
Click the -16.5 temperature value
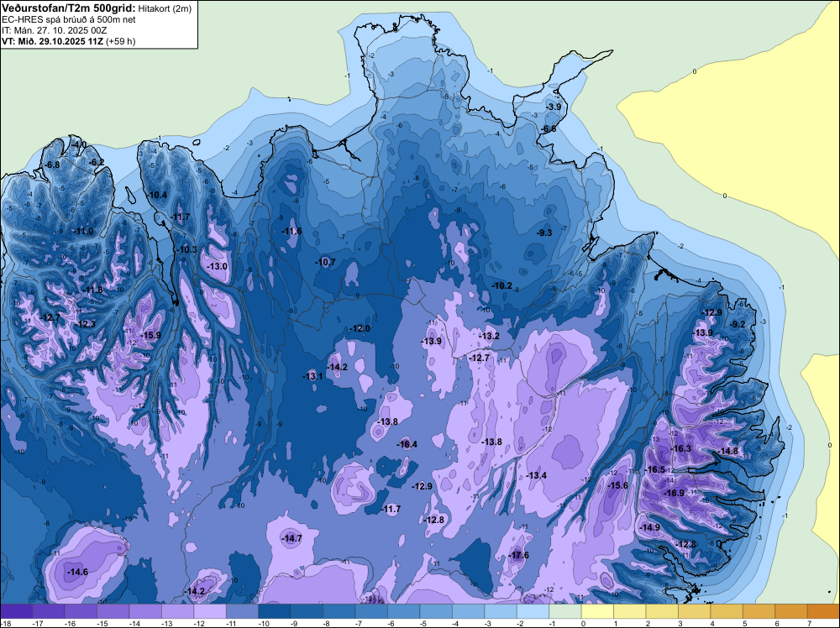click(x=655, y=469)
